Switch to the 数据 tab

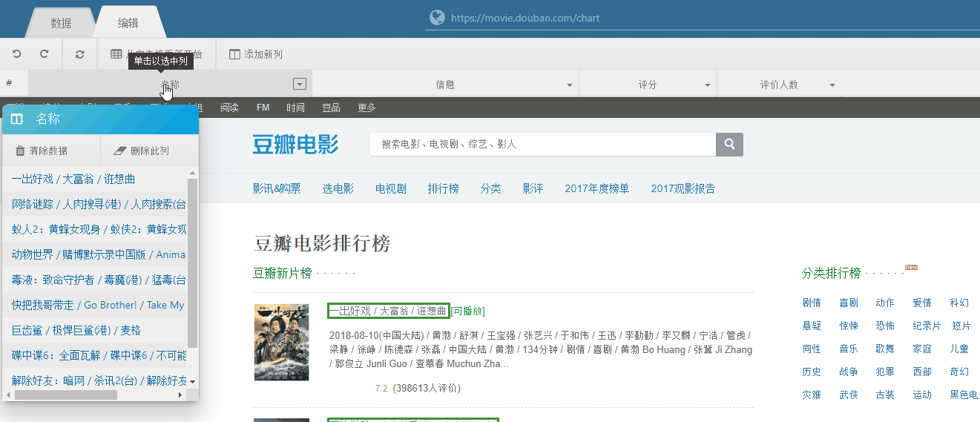[61, 23]
